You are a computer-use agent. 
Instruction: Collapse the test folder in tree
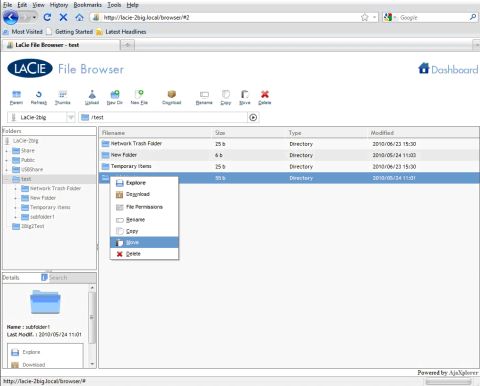click(x=6, y=179)
